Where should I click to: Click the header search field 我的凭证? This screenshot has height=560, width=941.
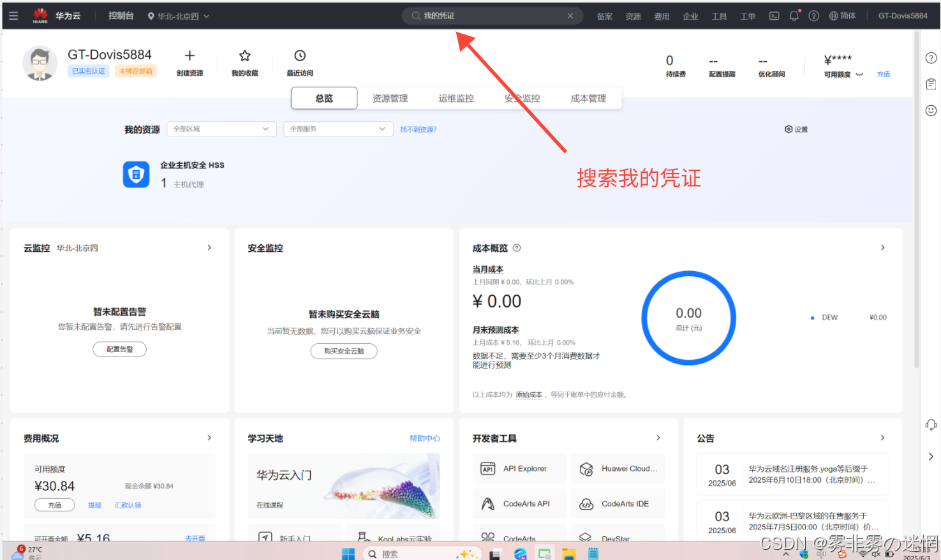click(x=493, y=16)
